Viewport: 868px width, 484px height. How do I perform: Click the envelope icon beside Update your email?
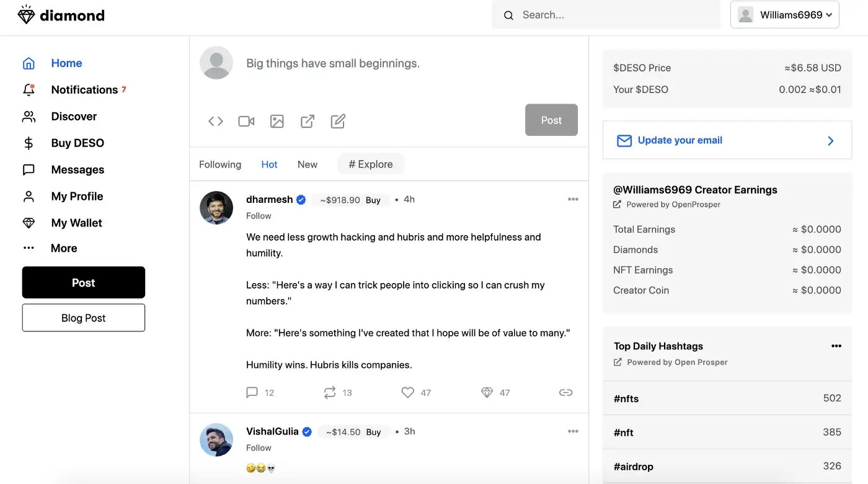pos(624,141)
